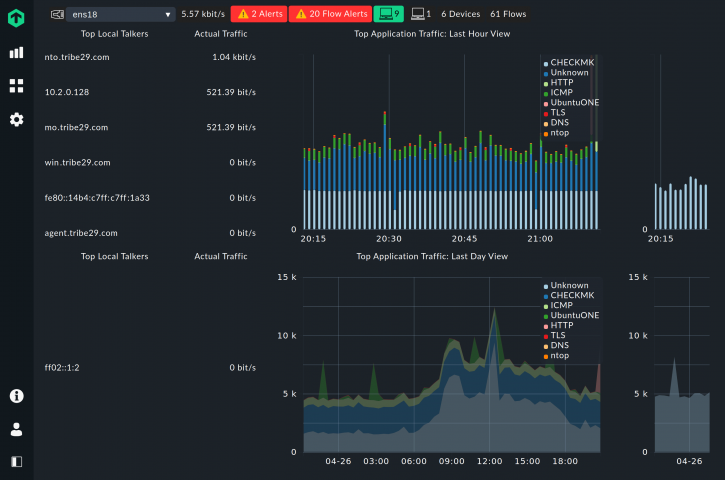Open the User profile icon
The height and width of the screenshot is (480, 725).
pos(16,429)
